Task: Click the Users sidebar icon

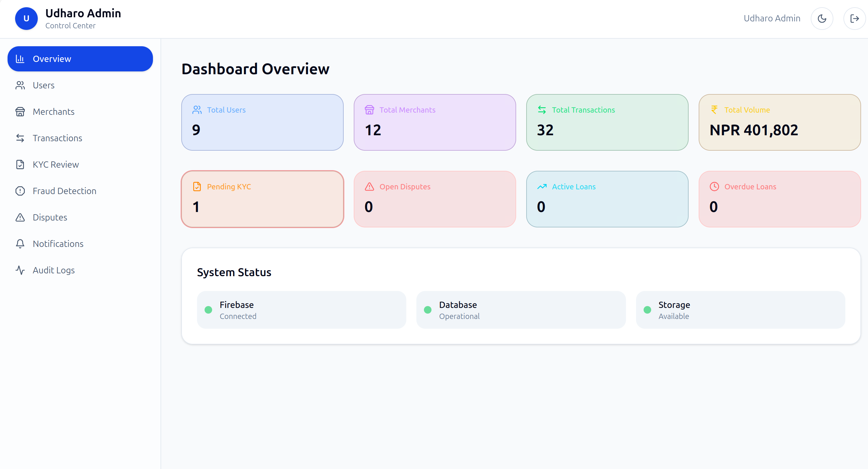Action: tap(20, 85)
